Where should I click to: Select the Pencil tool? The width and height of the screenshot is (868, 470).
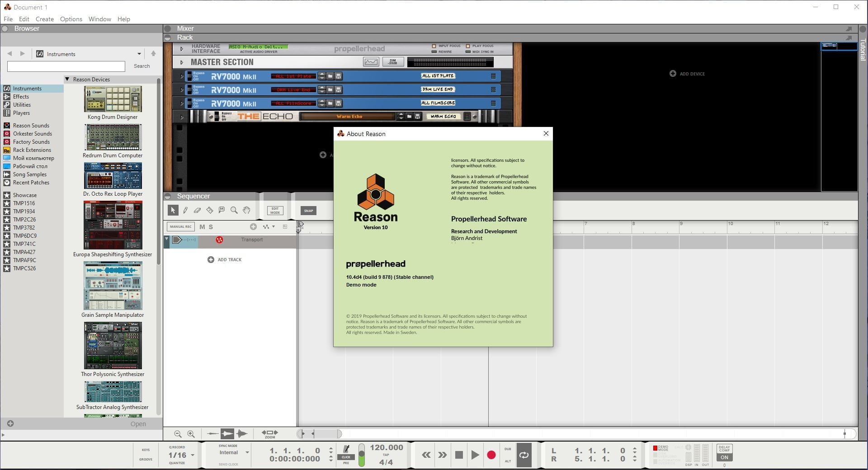click(x=185, y=210)
